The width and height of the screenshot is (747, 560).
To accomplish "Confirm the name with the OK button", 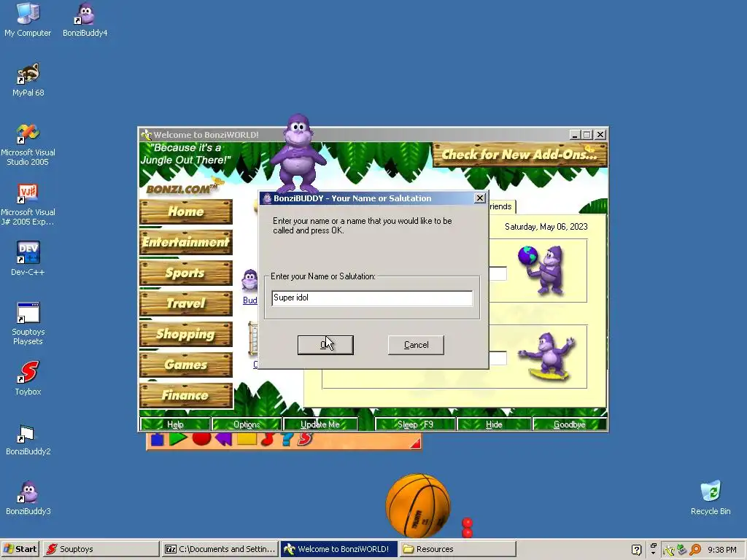I will coord(325,345).
